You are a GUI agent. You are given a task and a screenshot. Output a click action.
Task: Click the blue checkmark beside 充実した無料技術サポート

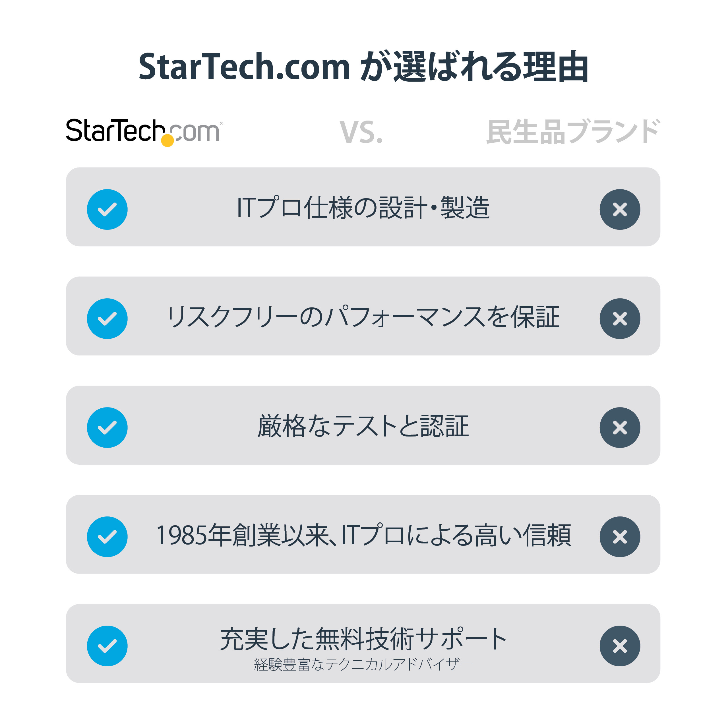click(107, 646)
